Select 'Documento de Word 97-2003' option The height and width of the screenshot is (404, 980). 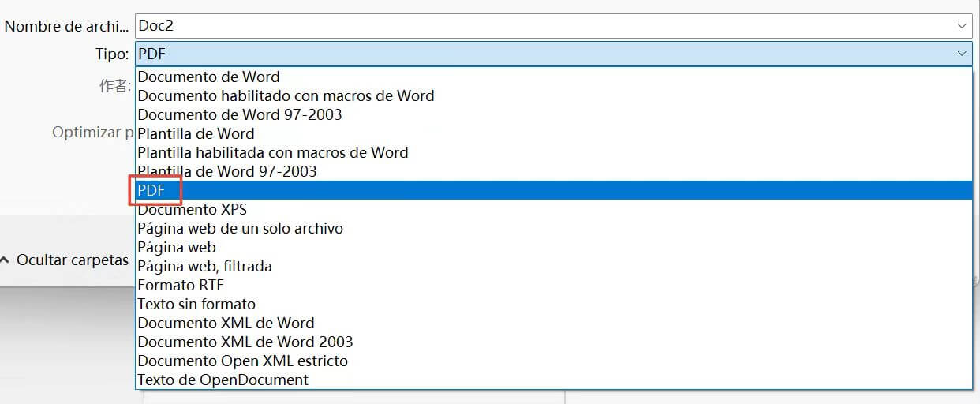[x=554, y=114]
